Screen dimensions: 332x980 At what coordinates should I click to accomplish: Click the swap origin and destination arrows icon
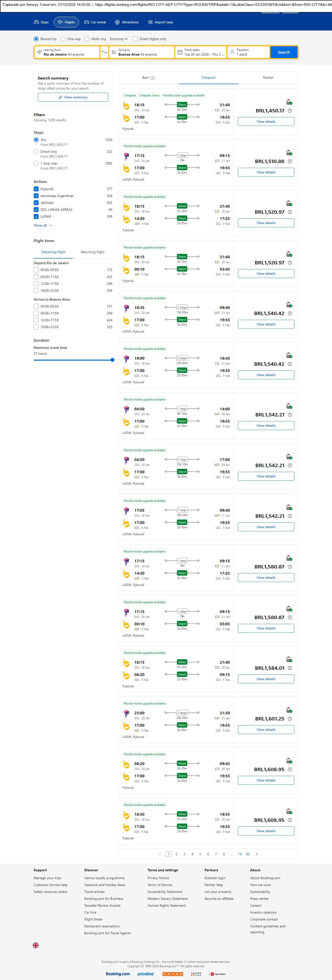click(x=104, y=52)
